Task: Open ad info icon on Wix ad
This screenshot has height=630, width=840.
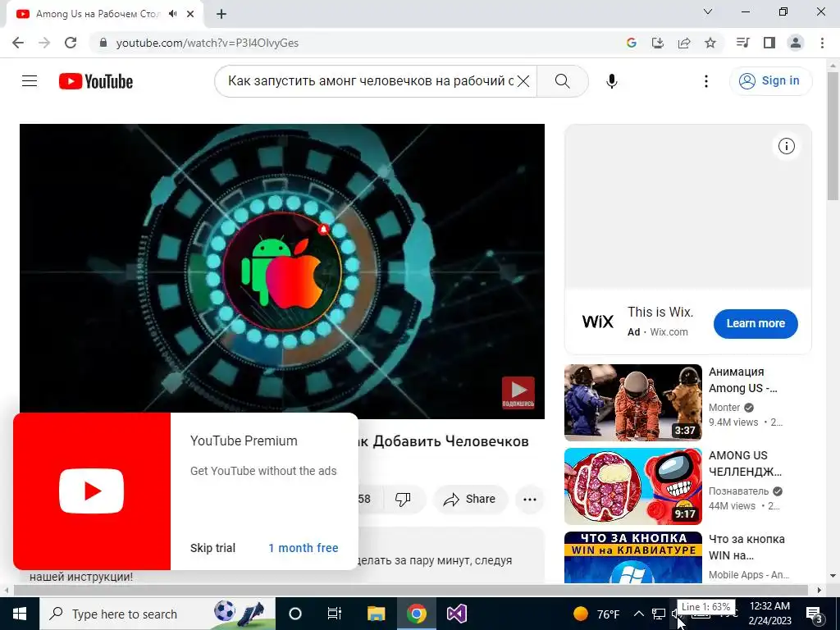Action: 787,146
